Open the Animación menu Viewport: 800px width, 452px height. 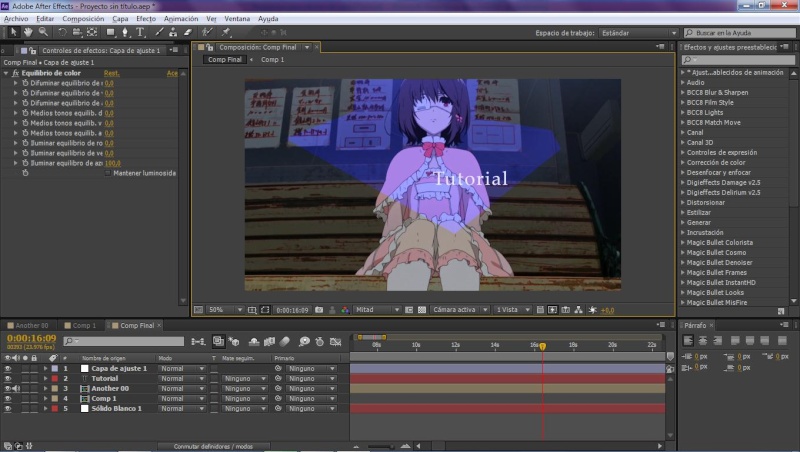[181, 19]
